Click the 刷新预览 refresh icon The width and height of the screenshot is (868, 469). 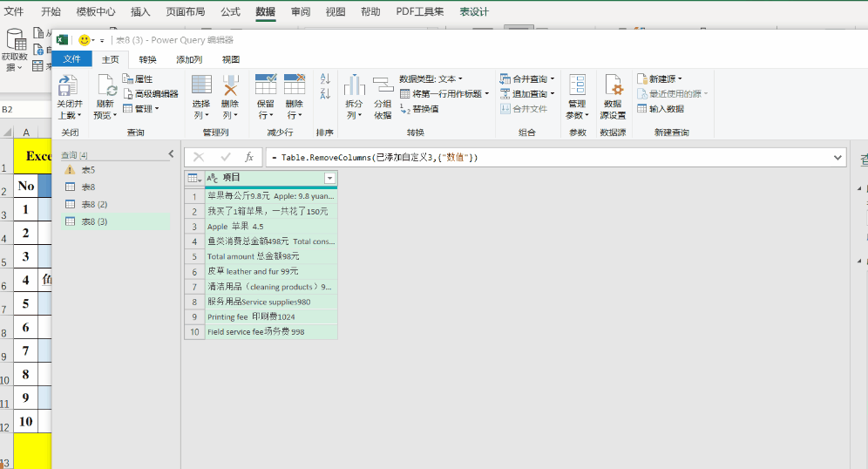point(105,85)
